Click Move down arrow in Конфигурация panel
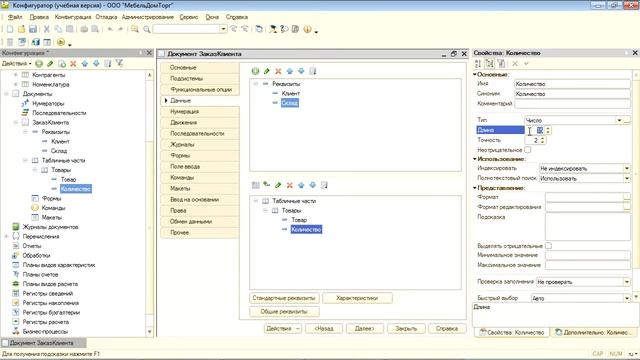Image resolution: width=640 pixels, height=360 pixels. pyautogui.click(x=96, y=64)
